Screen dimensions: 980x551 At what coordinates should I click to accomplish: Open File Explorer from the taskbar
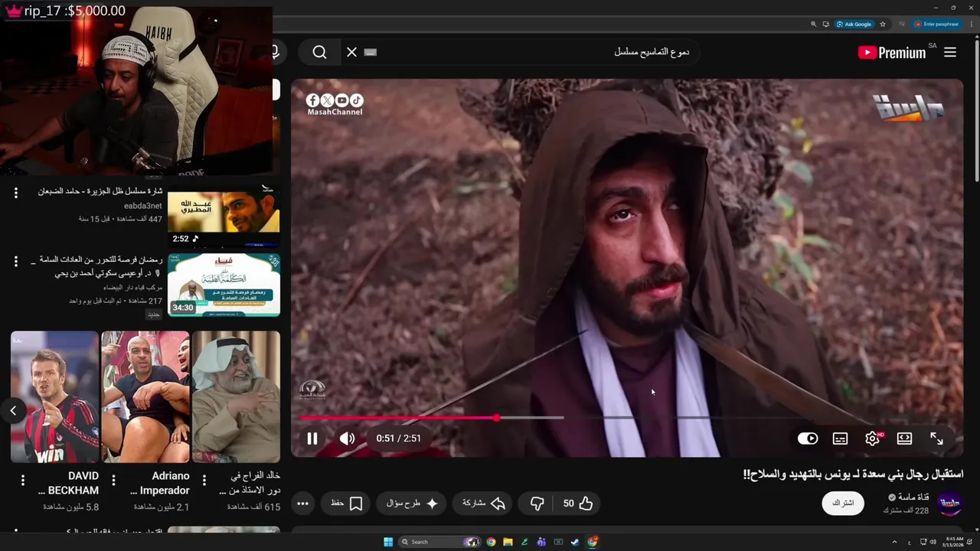point(508,542)
